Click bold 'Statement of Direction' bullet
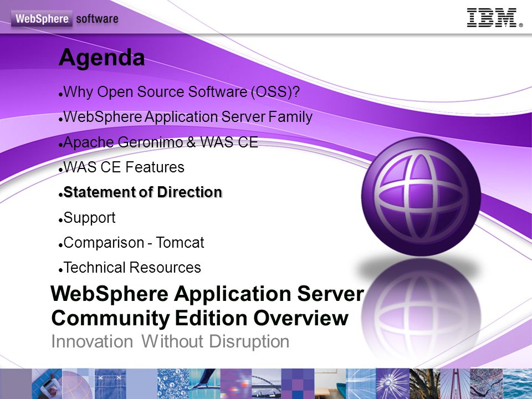 click(140, 192)
